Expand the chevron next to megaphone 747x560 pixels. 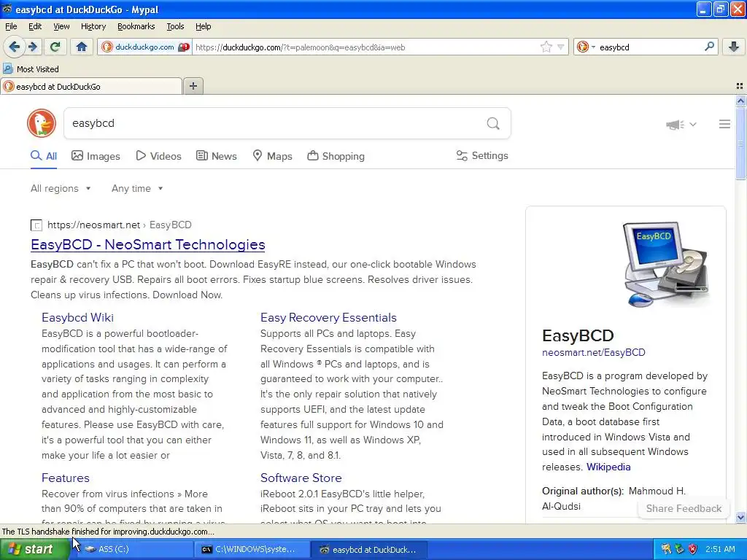click(x=693, y=124)
